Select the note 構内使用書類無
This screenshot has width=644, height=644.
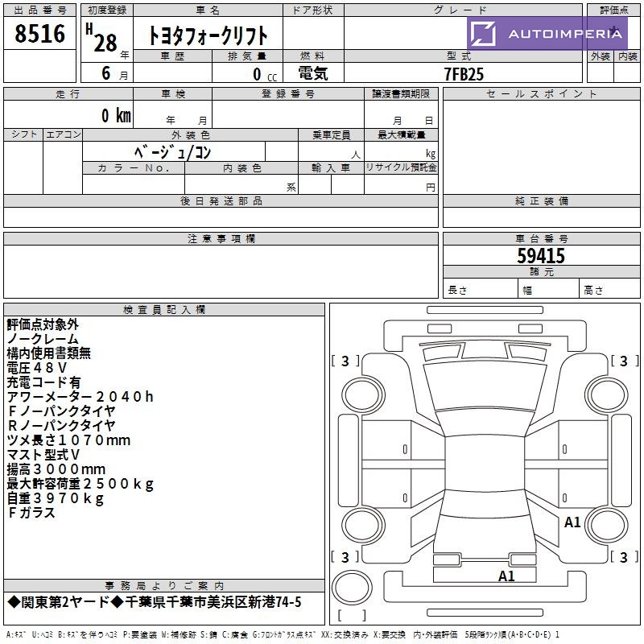pos(49,353)
